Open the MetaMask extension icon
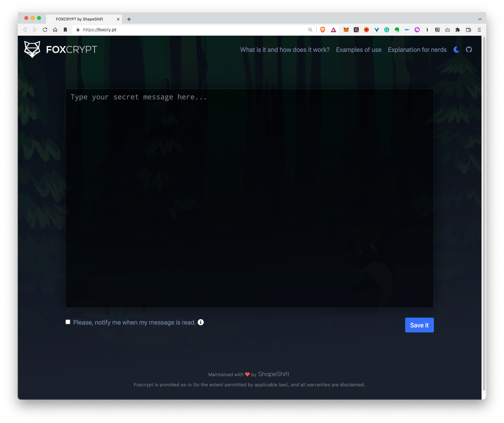 coord(346,29)
